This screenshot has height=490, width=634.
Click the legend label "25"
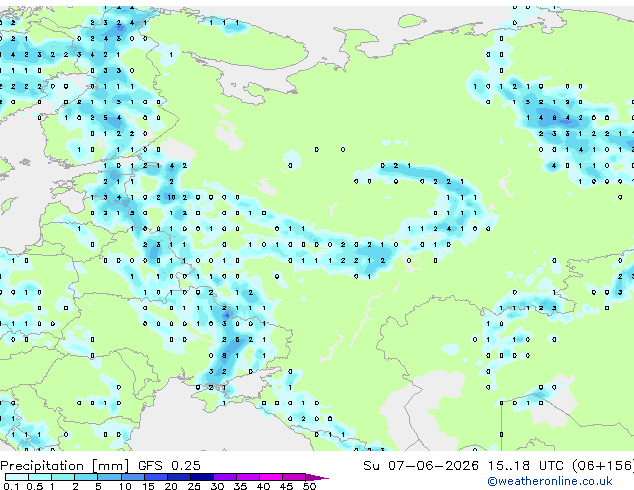point(194,486)
